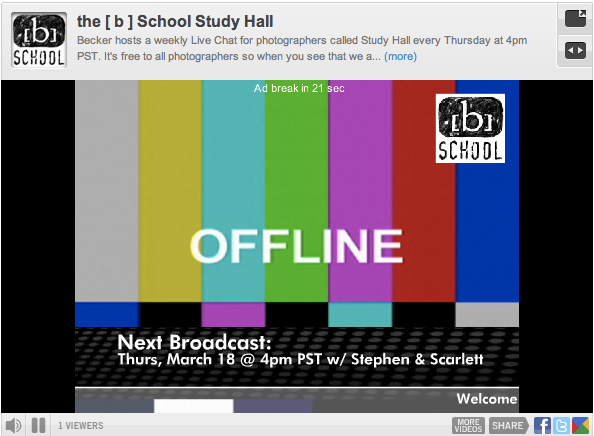The height and width of the screenshot is (436, 594).
Task: Click the [b] School channel logo thumbnail
Action: click(x=39, y=40)
